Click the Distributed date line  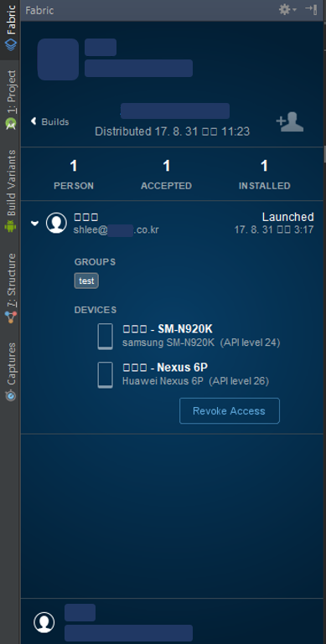point(173,131)
